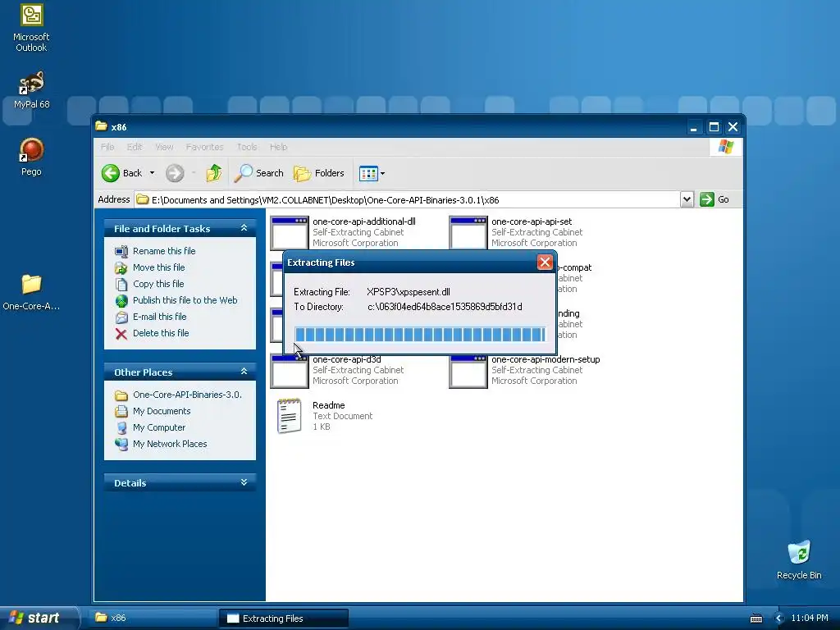Minimize the x86 window
This screenshot has width=840, height=630.
click(x=694, y=127)
